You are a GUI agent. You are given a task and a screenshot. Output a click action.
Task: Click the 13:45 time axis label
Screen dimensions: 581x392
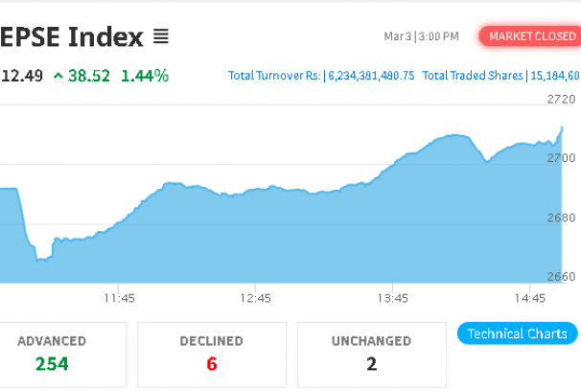pos(393,298)
